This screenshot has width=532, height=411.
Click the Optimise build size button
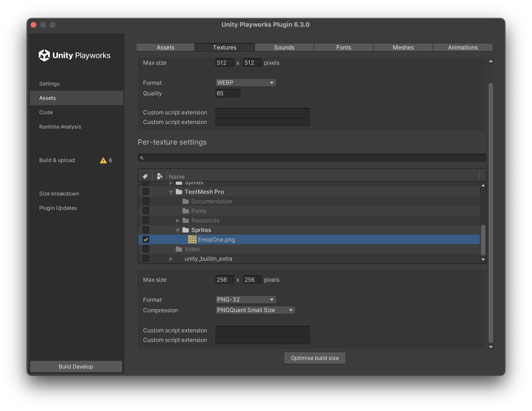click(315, 358)
